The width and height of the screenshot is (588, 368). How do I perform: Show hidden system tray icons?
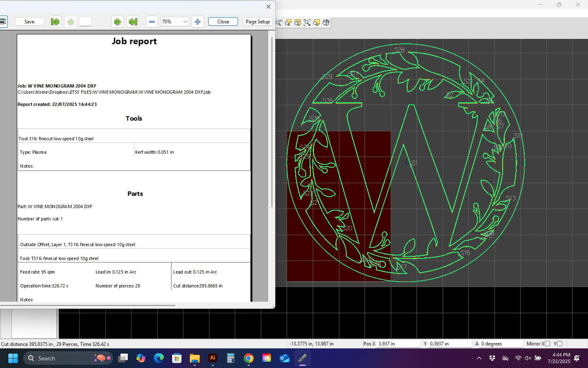click(x=479, y=358)
